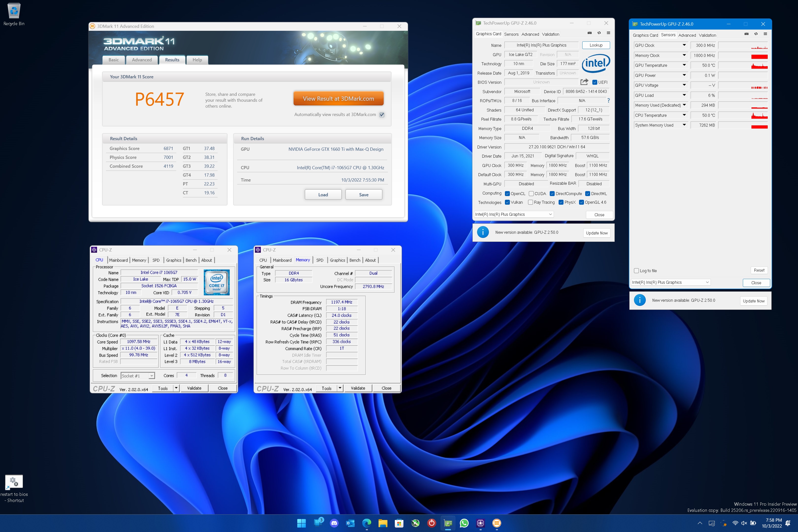Toggle the DirectCompute checkbox
This screenshot has height=532, width=798.
pos(552,194)
